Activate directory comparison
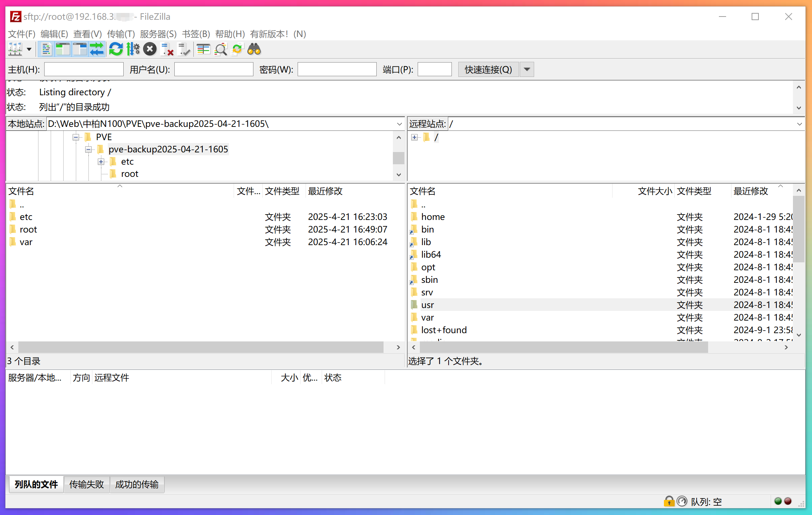Viewport: 812px width, 515px height. click(220, 49)
